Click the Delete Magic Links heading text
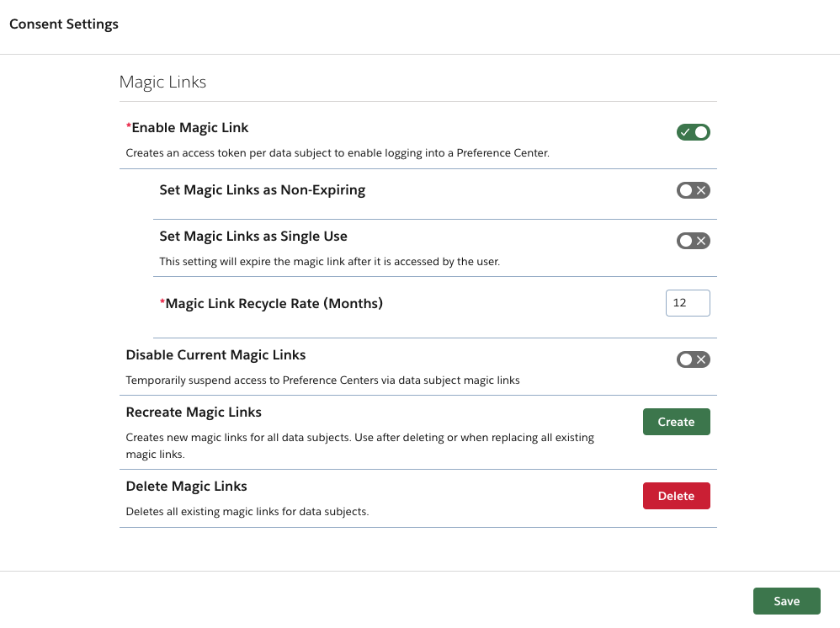The height and width of the screenshot is (628, 840). tap(186, 486)
